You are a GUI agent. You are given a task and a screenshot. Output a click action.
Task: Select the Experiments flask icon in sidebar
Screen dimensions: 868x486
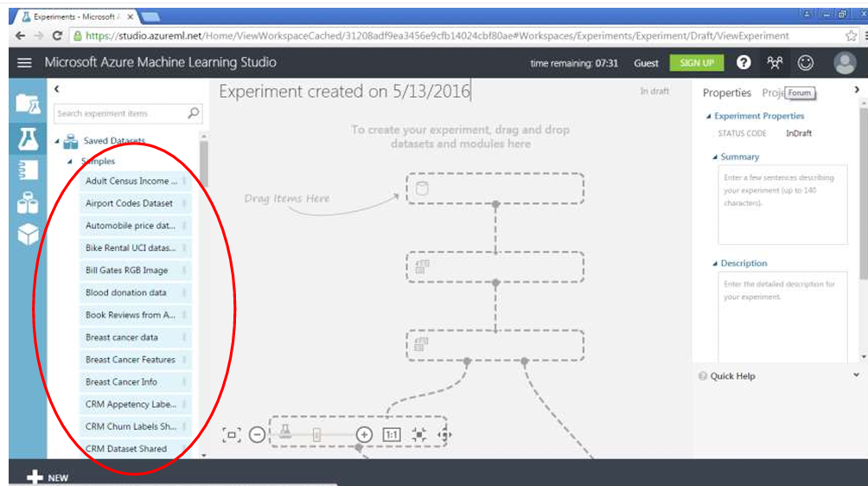click(28, 137)
